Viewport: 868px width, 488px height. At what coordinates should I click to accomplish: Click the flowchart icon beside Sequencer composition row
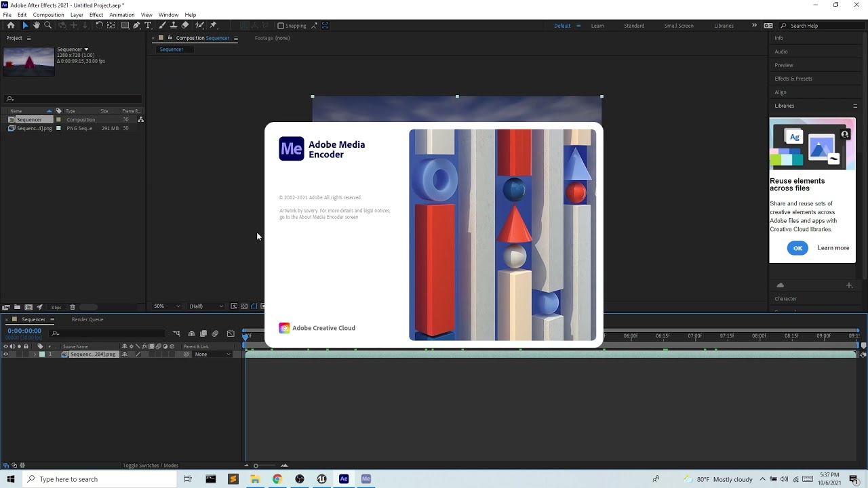click(x=140, y=119)
